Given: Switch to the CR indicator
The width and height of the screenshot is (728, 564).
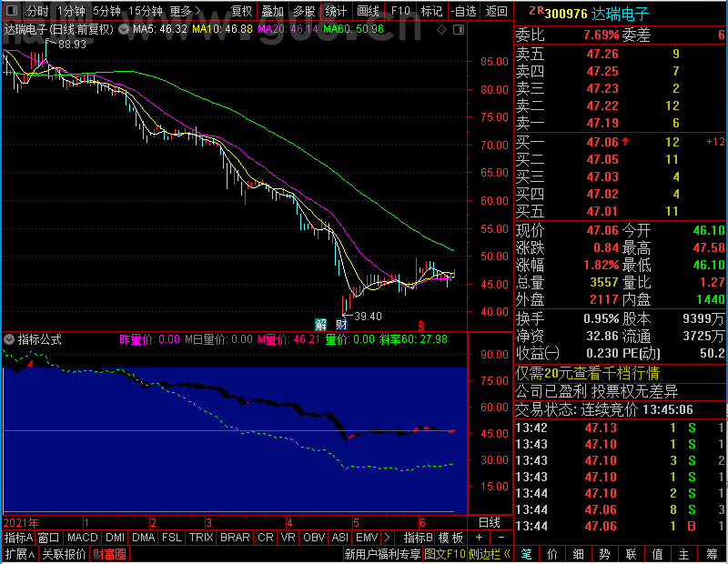Looking at the screenshot, I should pyautogui.click(x=266, y=538).
